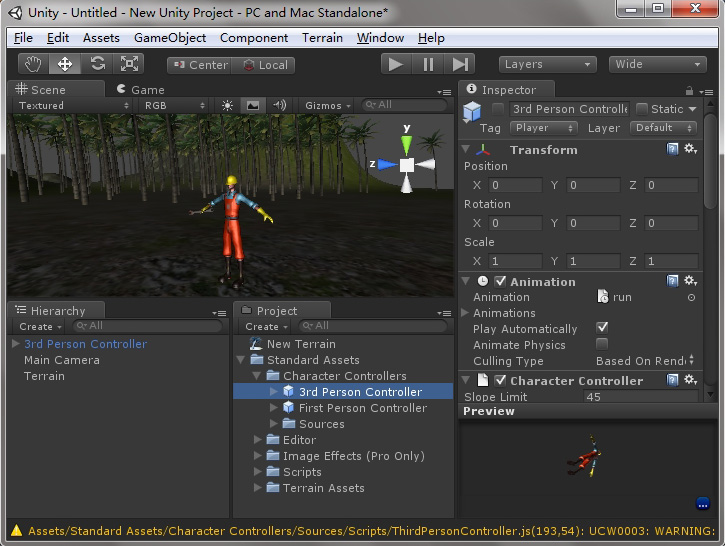Open the Culling Type dropdown
Viewport: 725px width, 546px height.
645,361
